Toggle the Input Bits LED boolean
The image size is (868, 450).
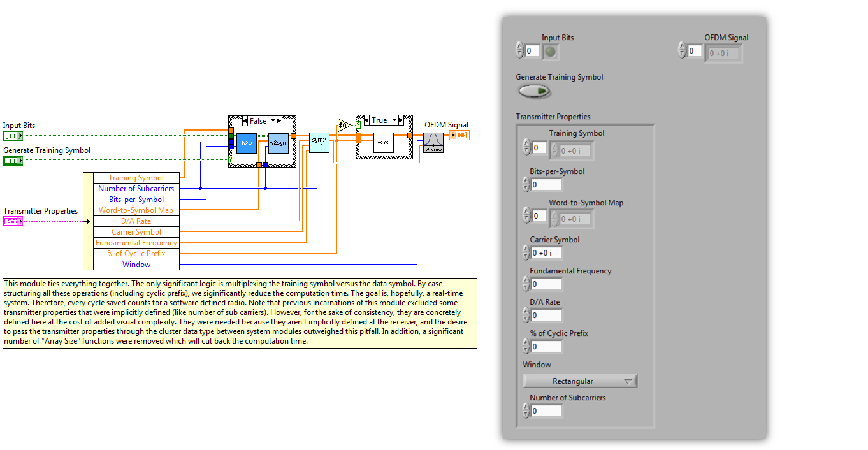point(551,52)
